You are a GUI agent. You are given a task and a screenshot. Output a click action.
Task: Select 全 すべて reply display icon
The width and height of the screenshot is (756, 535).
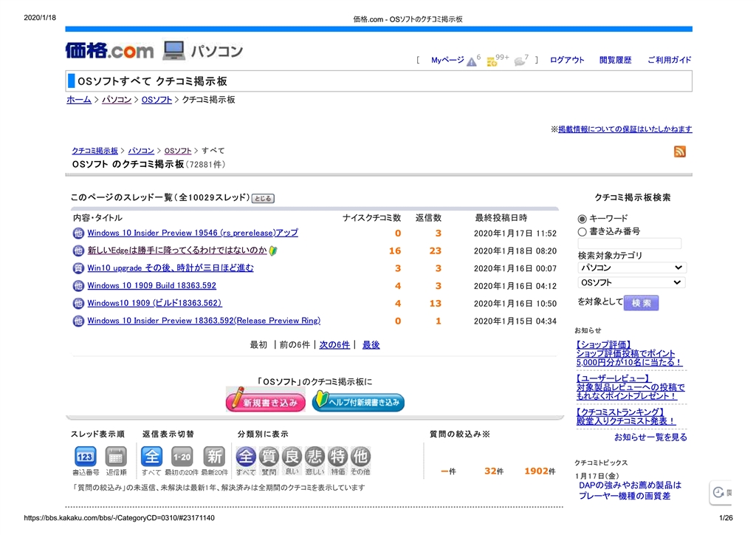pyautogui.click(x=151, y=456)
